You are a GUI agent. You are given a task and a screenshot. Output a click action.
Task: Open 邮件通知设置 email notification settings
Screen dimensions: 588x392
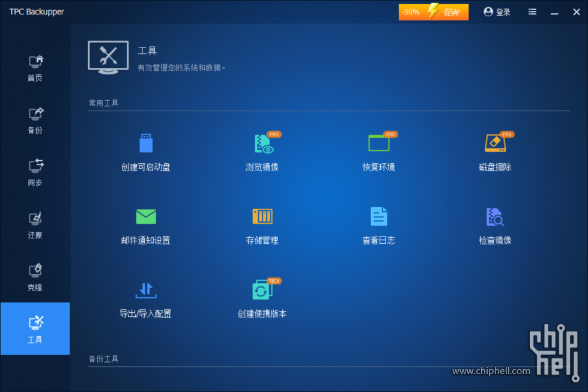(145, 226)
